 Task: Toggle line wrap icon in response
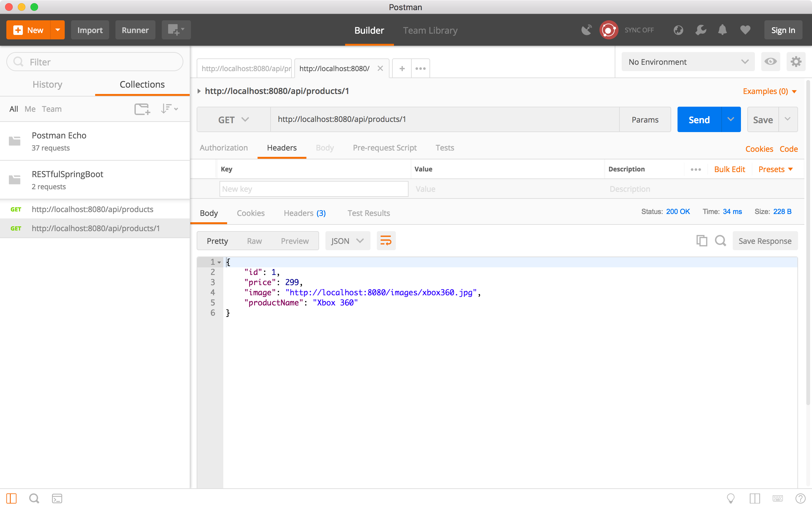point(386,241)
